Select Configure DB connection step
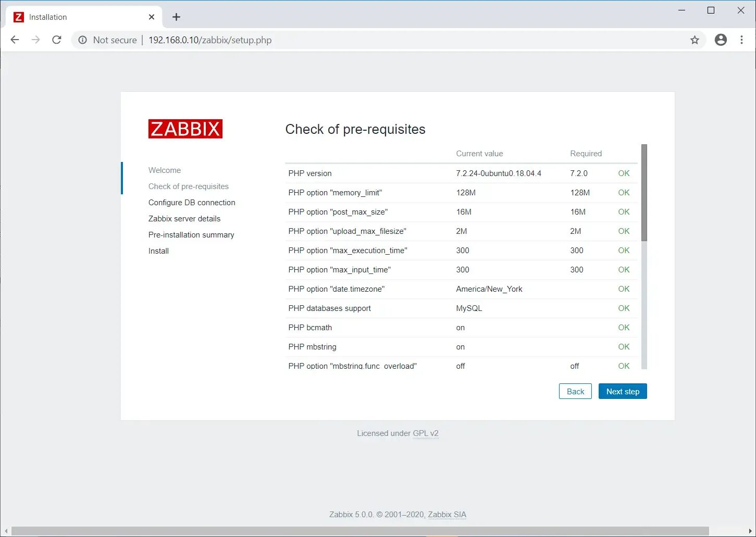Image resolution: width=756 pixels, height=537 pixels. pyautogui.click(x=192, y=203)
